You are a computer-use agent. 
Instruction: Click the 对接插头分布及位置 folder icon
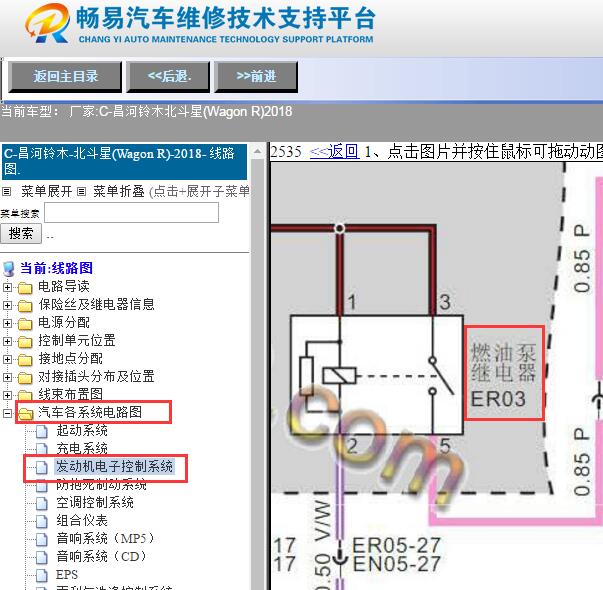coord(25,378)
